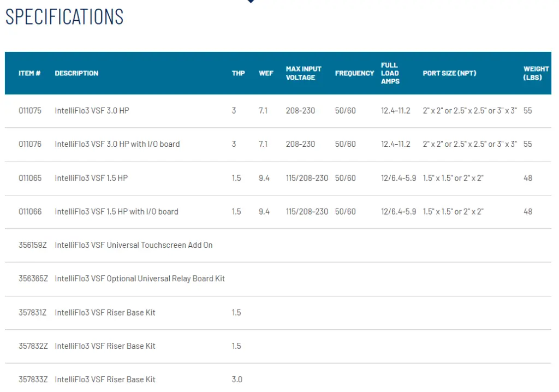Click frequency 50/60 for item 011066

pyautogui.click(x=346, y=211)
